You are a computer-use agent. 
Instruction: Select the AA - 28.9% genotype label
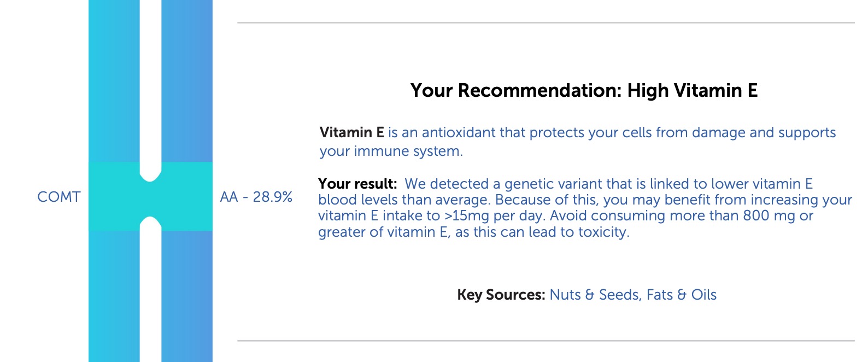click(256, 197)
